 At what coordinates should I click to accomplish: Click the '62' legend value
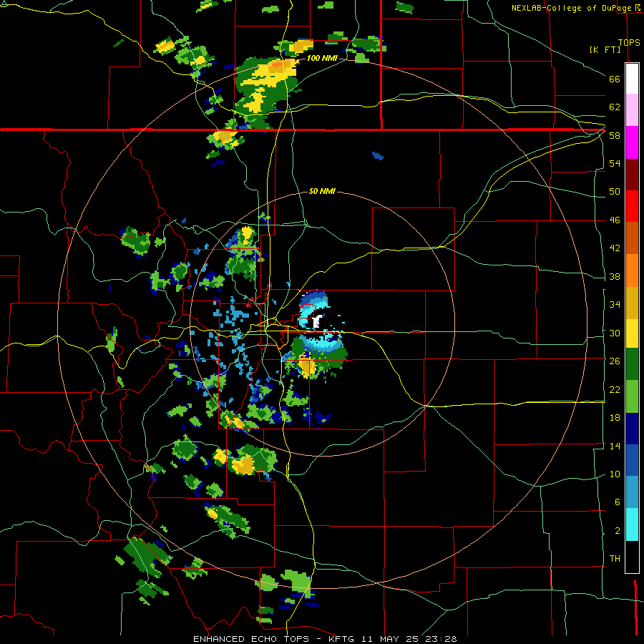tap(615, 107)
